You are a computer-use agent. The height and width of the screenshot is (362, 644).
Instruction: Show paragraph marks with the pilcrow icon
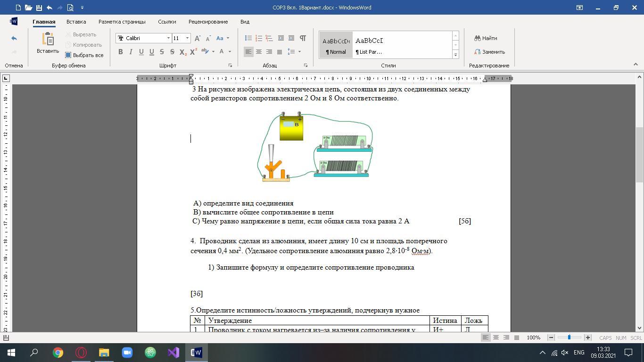[303, 38]
